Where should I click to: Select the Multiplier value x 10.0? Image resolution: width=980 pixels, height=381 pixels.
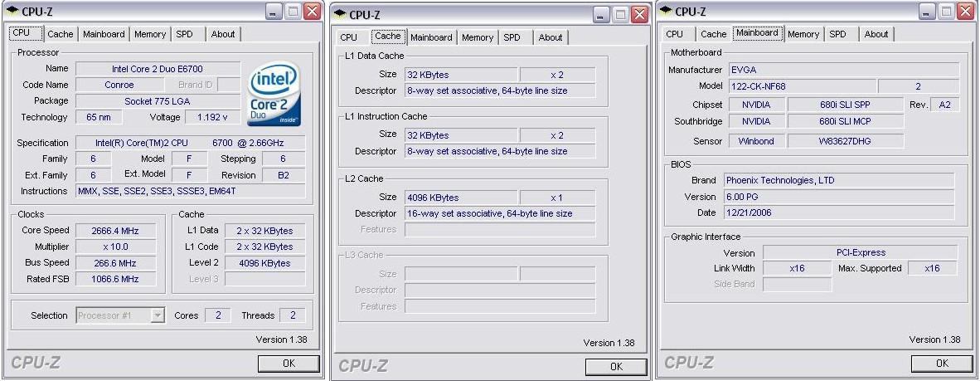[115, 247]
